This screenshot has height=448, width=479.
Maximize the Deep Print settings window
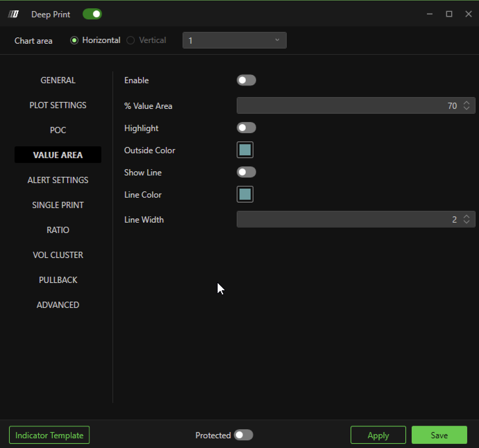(449, 14)
